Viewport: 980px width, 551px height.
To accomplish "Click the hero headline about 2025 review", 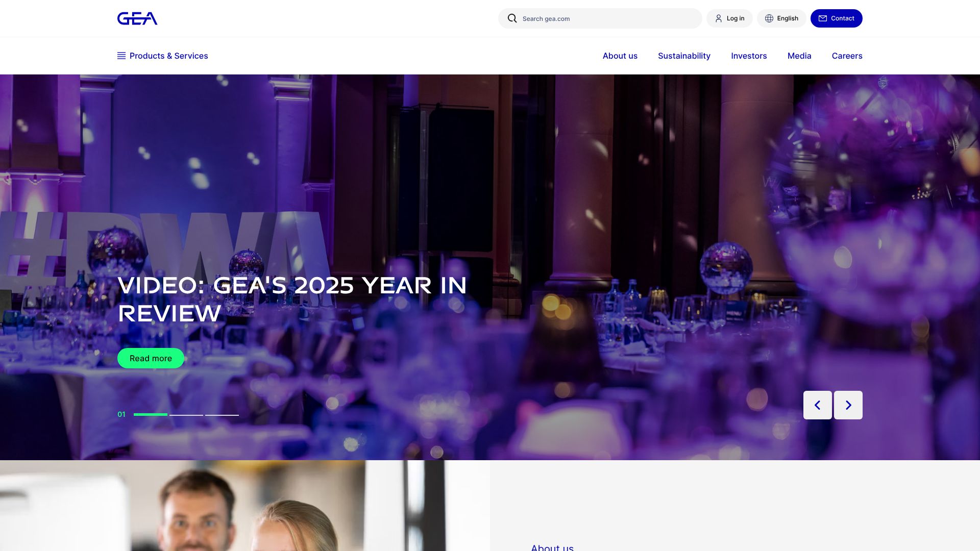I will pos(292,299).
